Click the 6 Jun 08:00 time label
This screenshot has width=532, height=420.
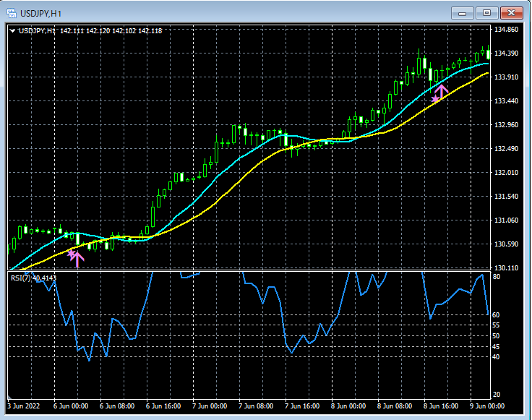117,406
